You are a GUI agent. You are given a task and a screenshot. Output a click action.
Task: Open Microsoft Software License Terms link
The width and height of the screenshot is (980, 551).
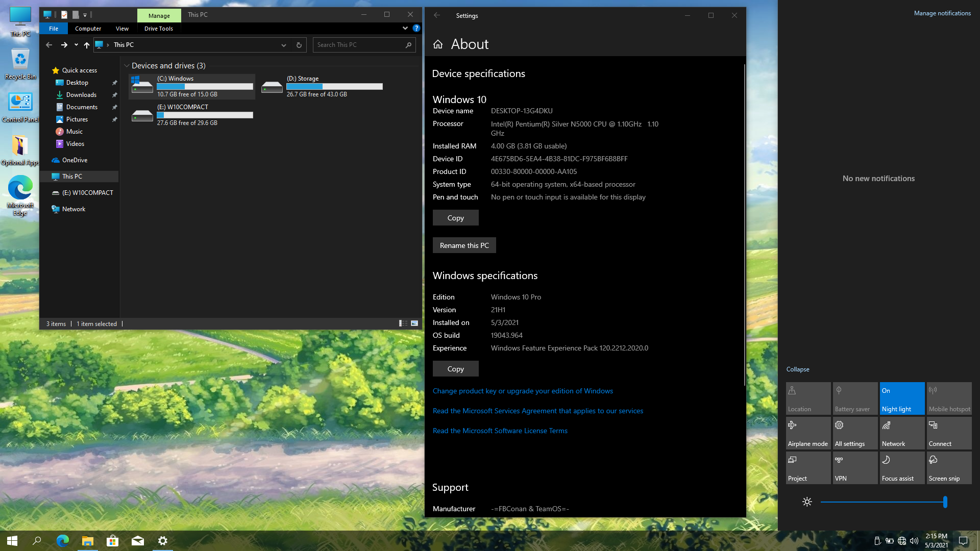point(500,431)
